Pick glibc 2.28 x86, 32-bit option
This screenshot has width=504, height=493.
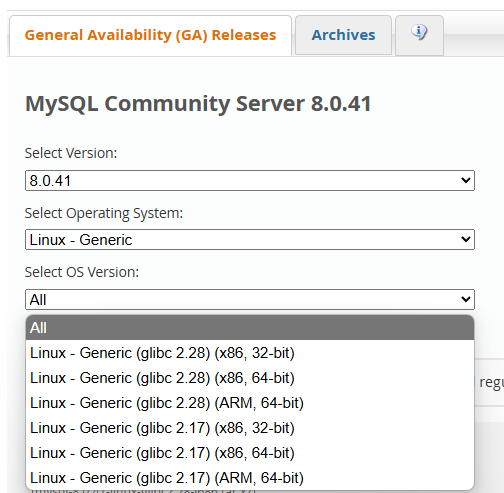(250, 353)
